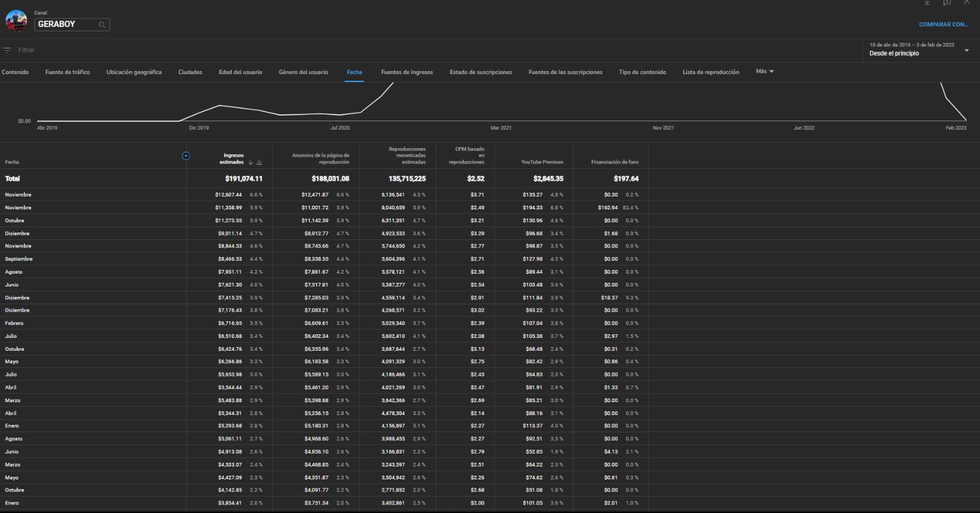
Task: Click the warning triangle beside Ingresos estimados
Action: tap(259, 162)
